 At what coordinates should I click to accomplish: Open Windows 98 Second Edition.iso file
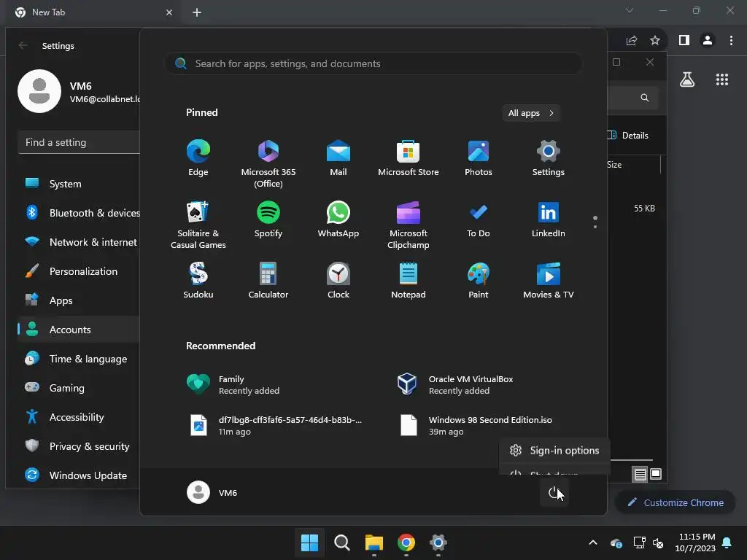[476, 425]
